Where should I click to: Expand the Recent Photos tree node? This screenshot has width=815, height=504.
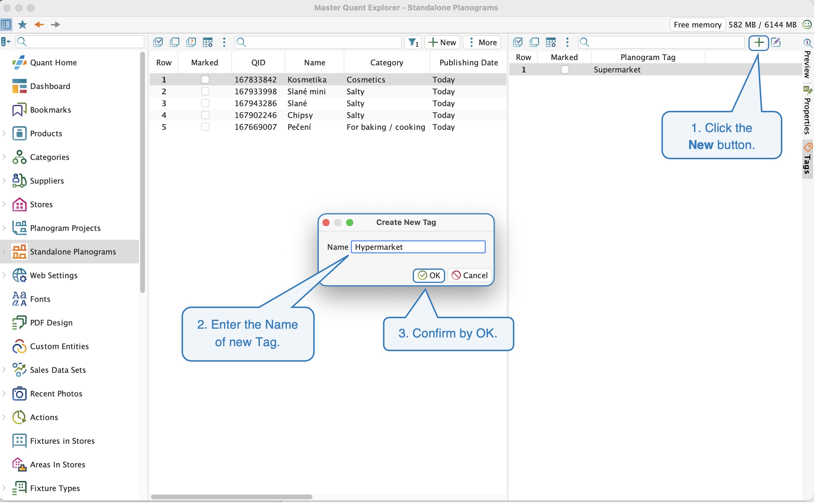[4, 394]
